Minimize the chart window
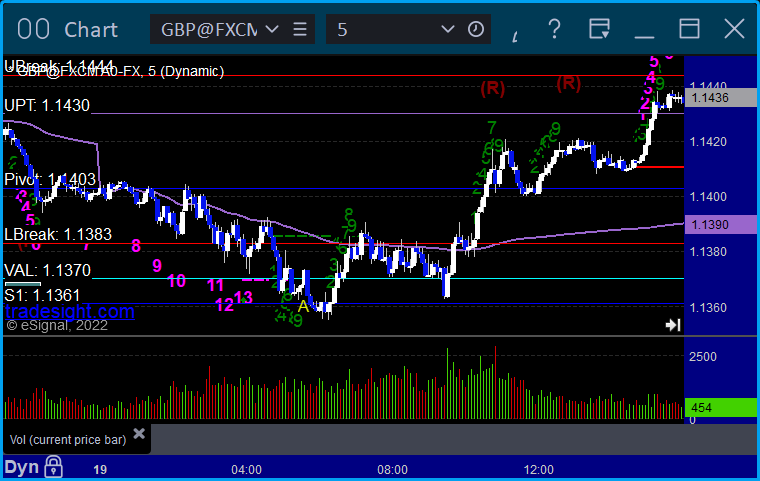The width and height of the screenshot is (760, 481). (x=644, y=36)
